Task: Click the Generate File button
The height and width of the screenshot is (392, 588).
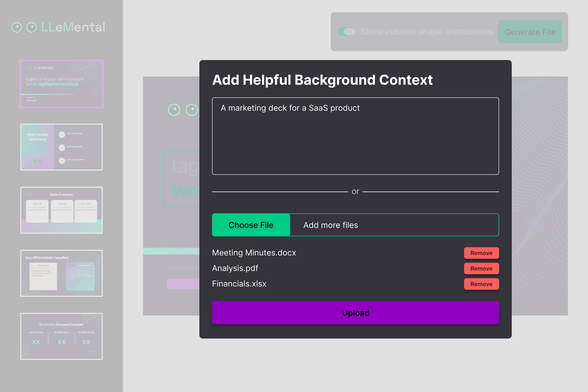Action: coord(530,32)
